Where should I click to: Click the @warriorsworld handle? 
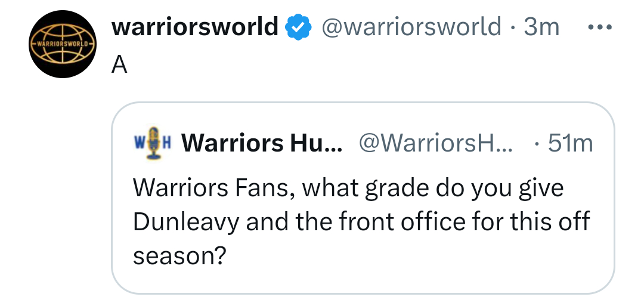tap(411, 27)
